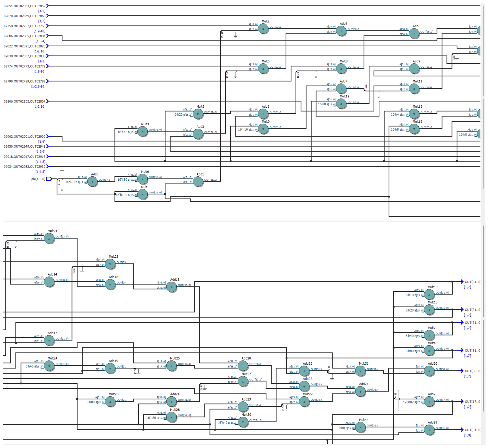Open the [1-2,8-10] page reference link

pos(38,87)
